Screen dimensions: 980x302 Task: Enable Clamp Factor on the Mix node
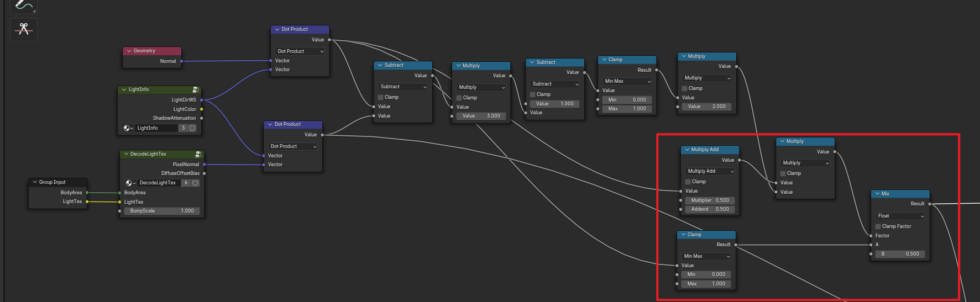[878, 226]
